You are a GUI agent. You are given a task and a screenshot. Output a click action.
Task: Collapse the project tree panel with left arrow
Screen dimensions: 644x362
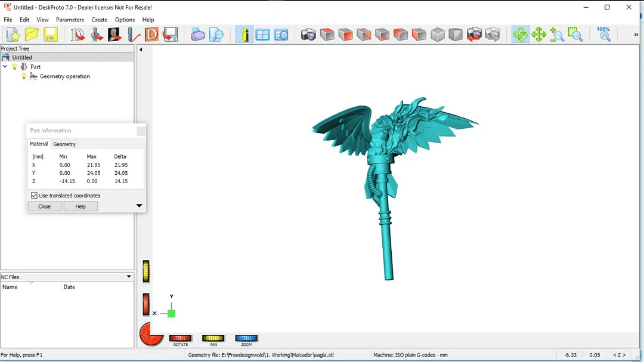pos(141,49)
